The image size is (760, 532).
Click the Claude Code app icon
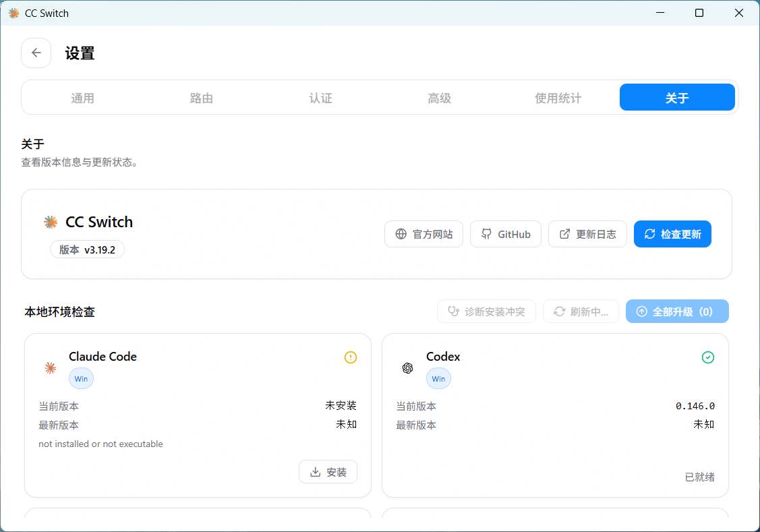[x=51, y=368]
